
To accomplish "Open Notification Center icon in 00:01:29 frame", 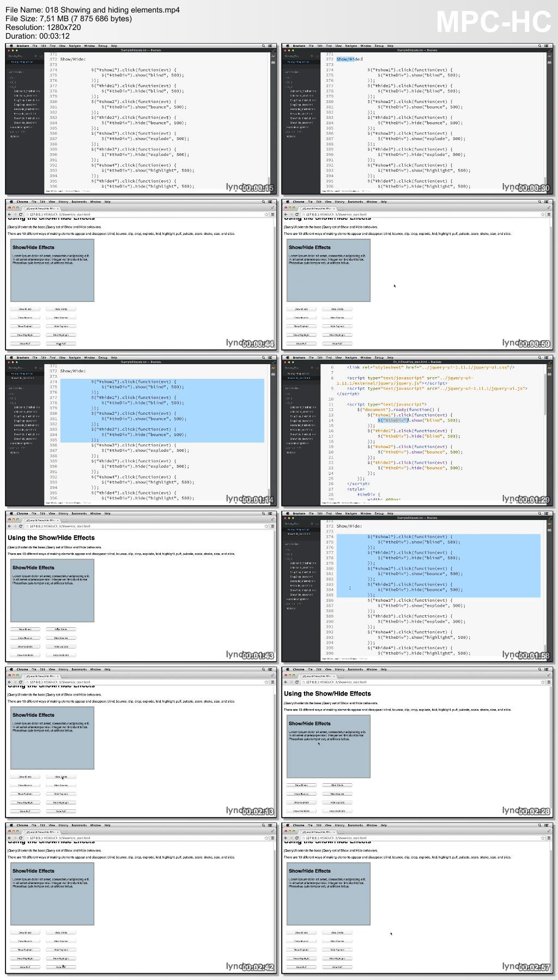I will coord(547,358).
